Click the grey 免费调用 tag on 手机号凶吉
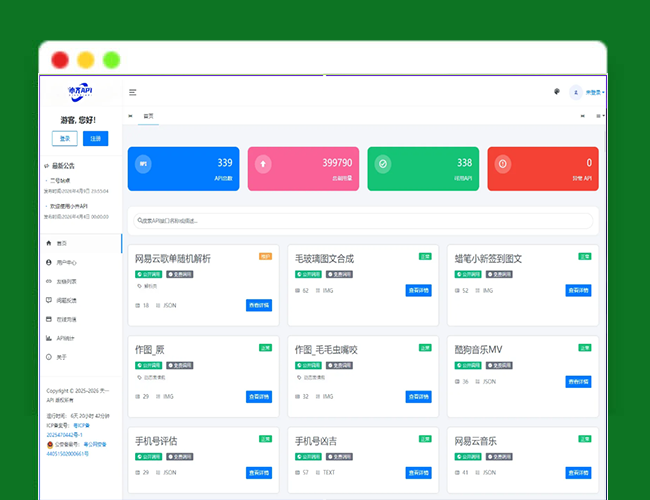 coord(339,456)
